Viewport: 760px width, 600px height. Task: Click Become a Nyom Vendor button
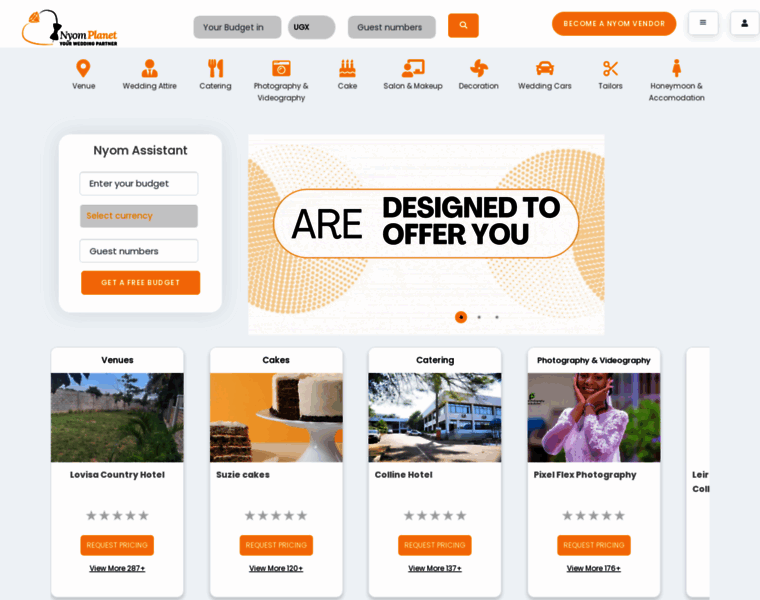tap(614, 24)
